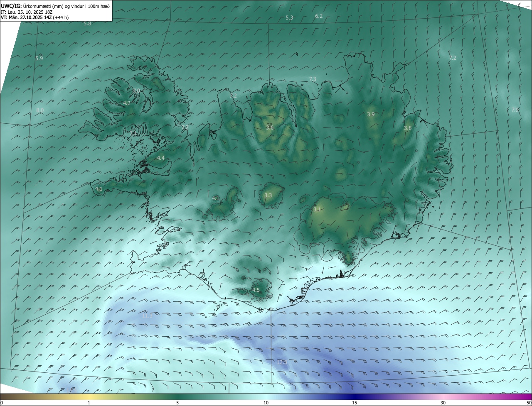Viewport: 532px width, 406px height.
Task: Click the 30 tick label on the colour scale
Action: [443, 403]
